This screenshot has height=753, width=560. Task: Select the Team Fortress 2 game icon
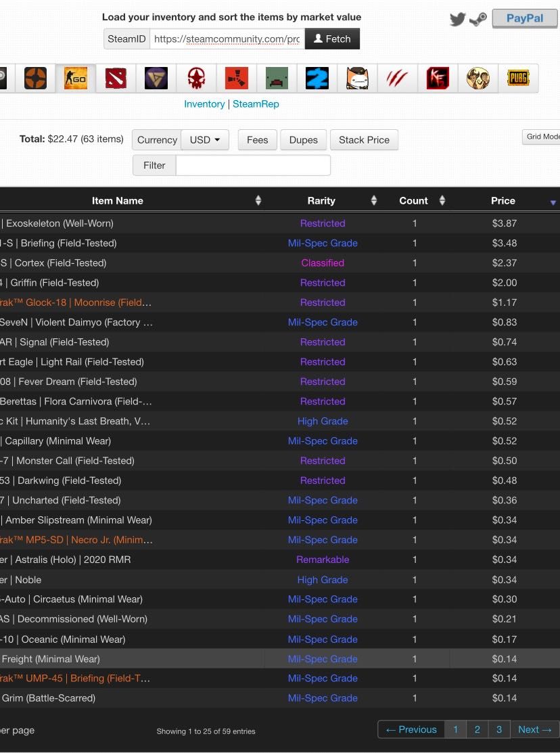click(35, 78)
